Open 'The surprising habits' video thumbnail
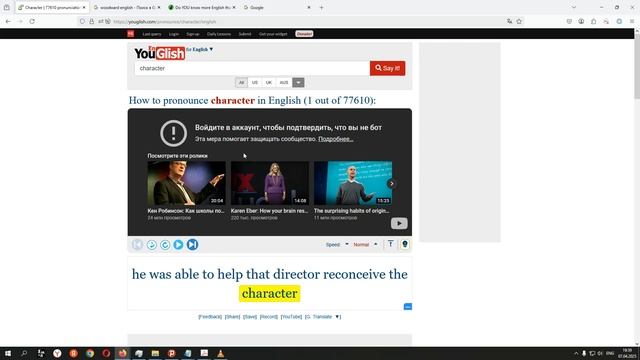This screenshot has width=640, height=360. [x=353, y=183]
